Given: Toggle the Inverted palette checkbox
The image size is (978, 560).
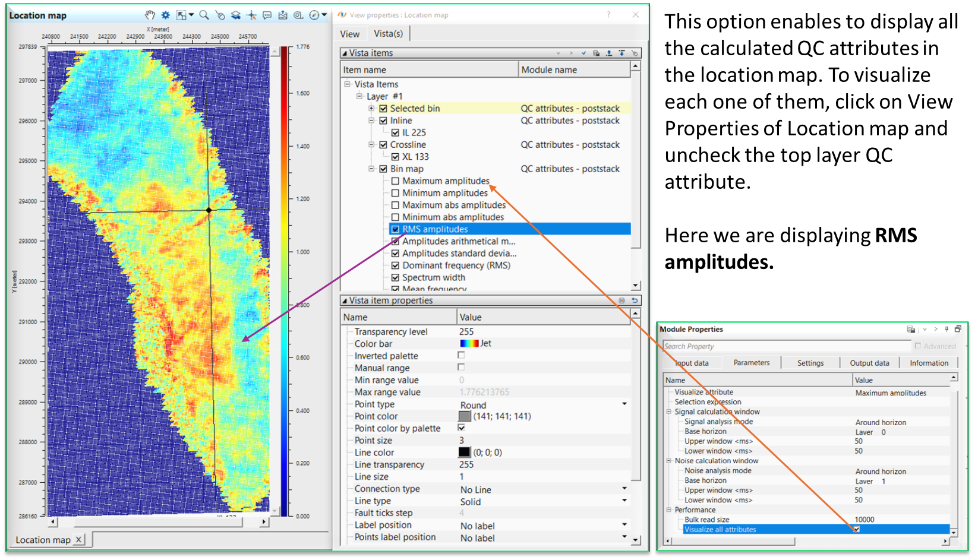Looking at the screenshot, I should (x=461, y=355).
